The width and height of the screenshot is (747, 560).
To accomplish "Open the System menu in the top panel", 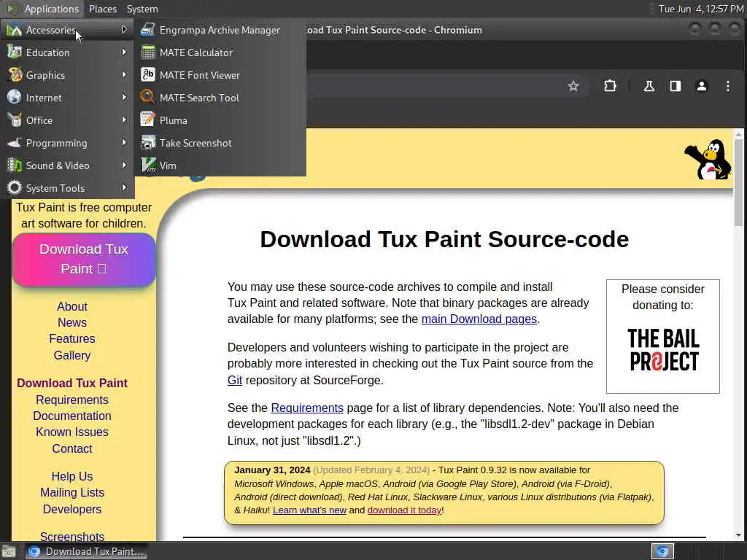I will (x=142, y=9).
